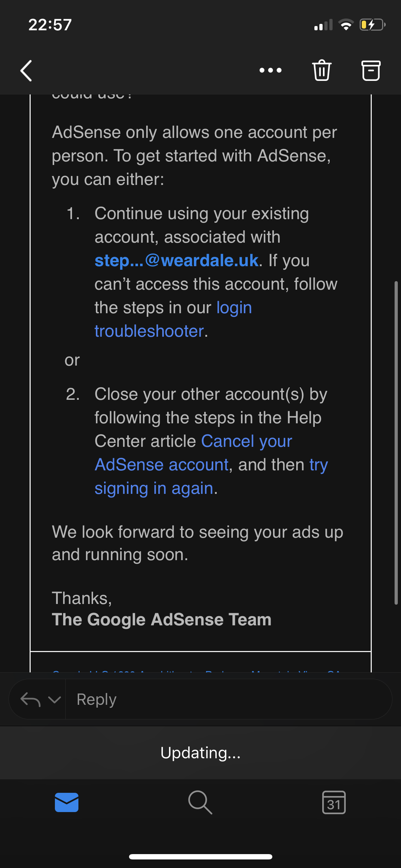Tap the battery charging status icon
Image resolution: width=401 pixels, height=868 pixels.
pos(372,25)
